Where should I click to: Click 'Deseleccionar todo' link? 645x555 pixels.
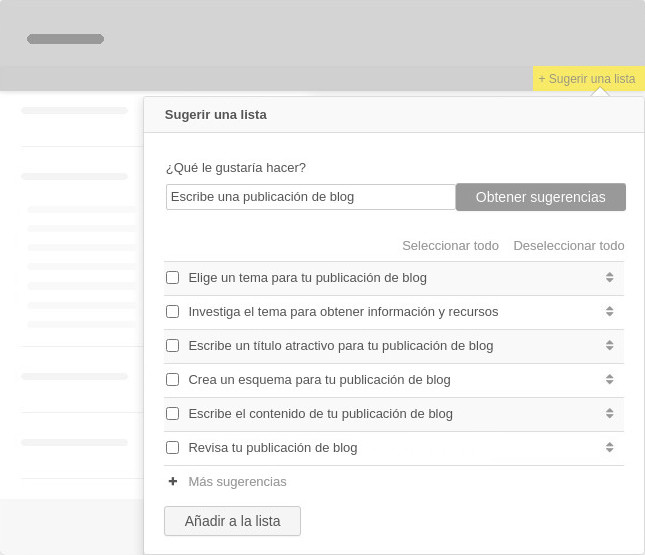pyautogui.click(x=568, y=246)
